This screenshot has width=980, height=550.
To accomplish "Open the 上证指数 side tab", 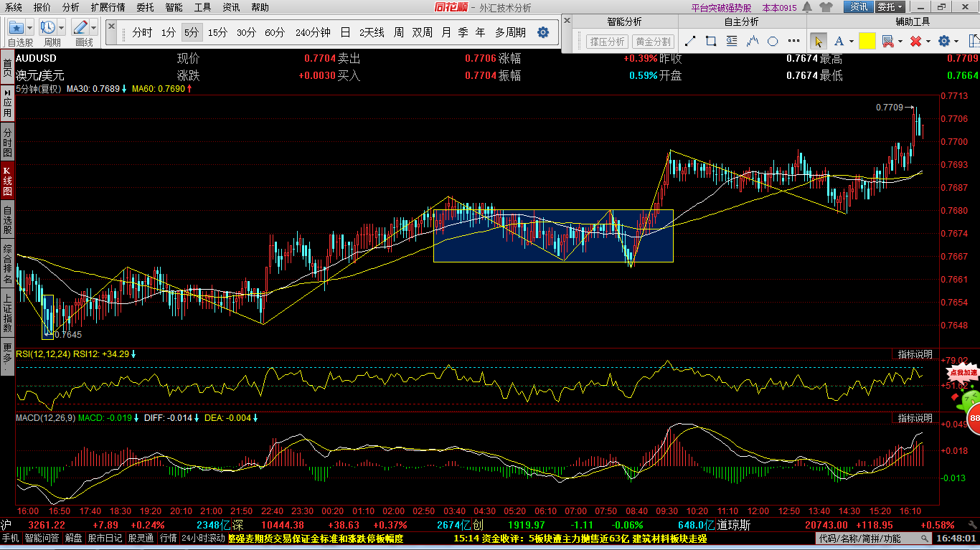I will pos(7,312).
